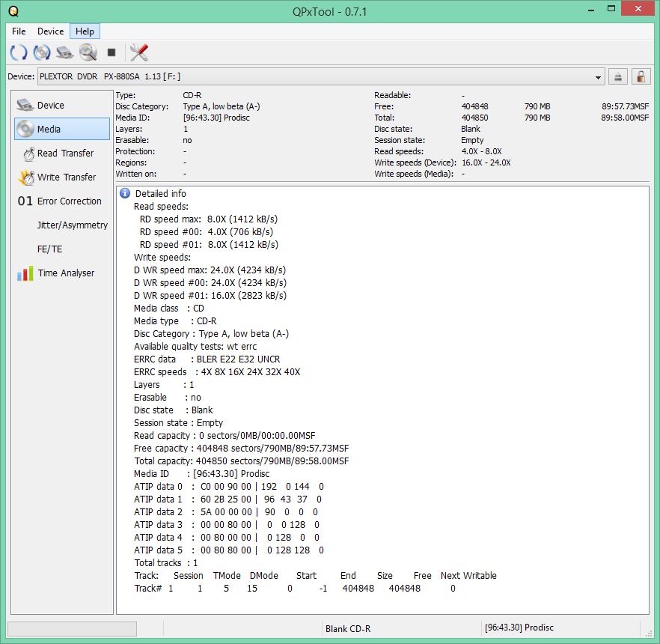Click the QPxTool app logo icon

(13, 11)
